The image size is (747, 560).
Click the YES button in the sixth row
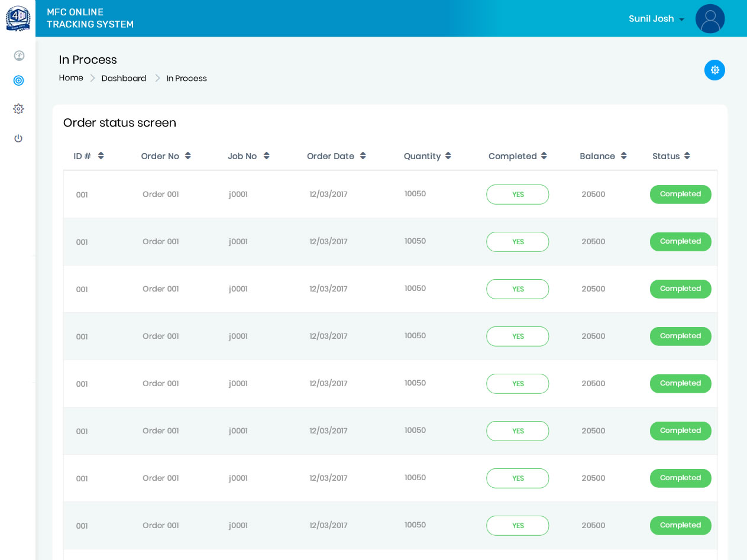[x=518, y=431]
